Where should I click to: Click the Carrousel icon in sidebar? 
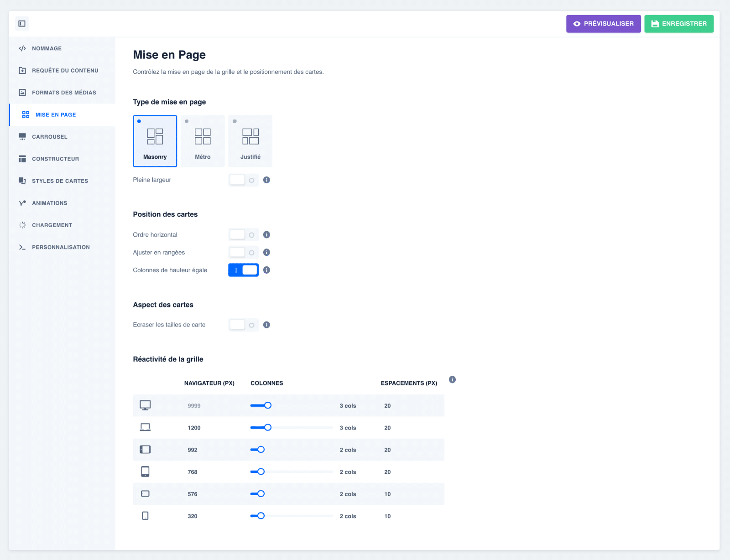point(22,137)
